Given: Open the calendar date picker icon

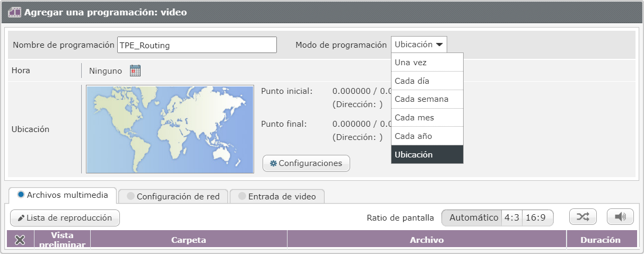Looking at the screenshot, I should pyautogui.click(x=135, y=71).
